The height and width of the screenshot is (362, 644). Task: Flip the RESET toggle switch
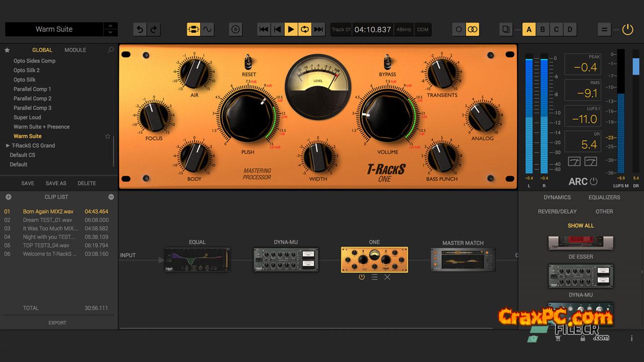(x=249, y=62)
